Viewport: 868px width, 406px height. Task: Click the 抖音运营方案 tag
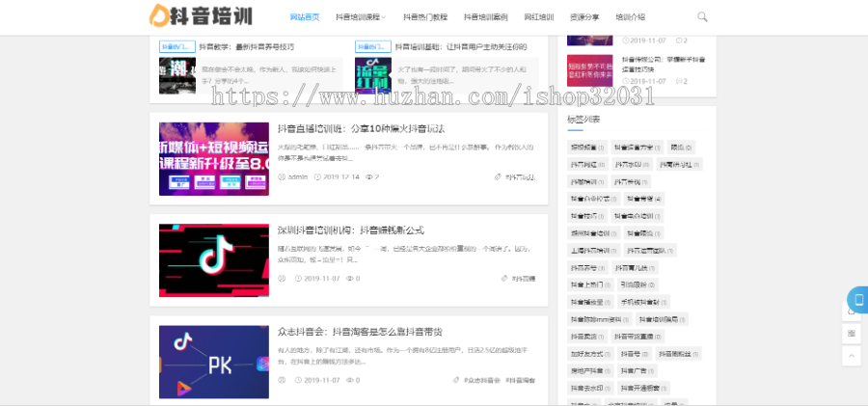tap(637, 148)
